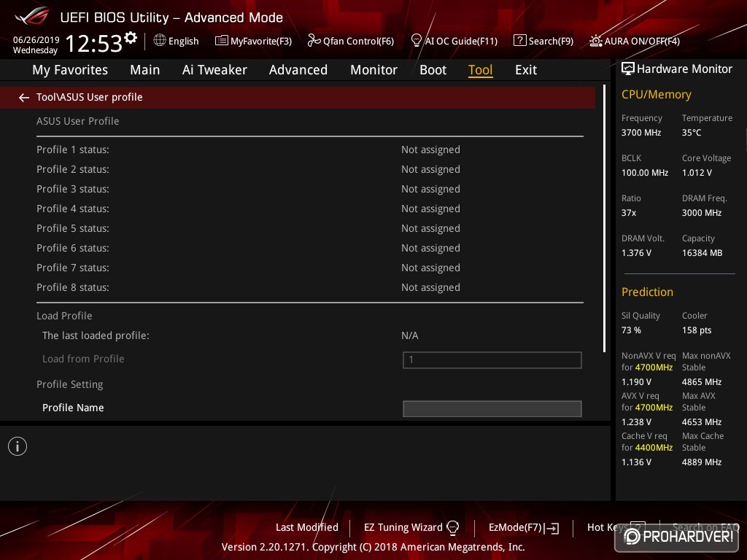Open the Exit tab
This screenshot has width=747, height=560.
click(x=526, y=70)
